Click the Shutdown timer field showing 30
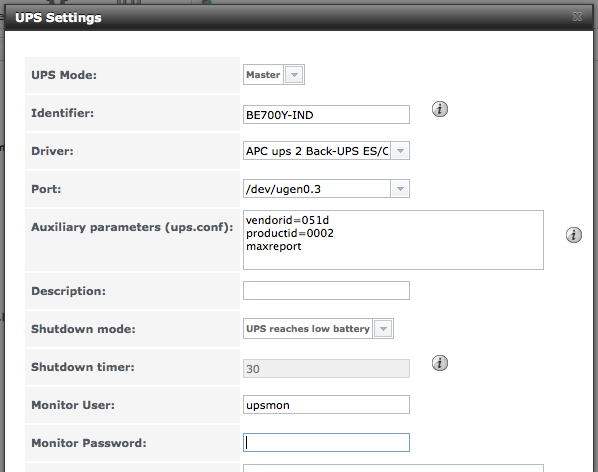The width and height of the screenshot is (598, 472). (326, 369)
